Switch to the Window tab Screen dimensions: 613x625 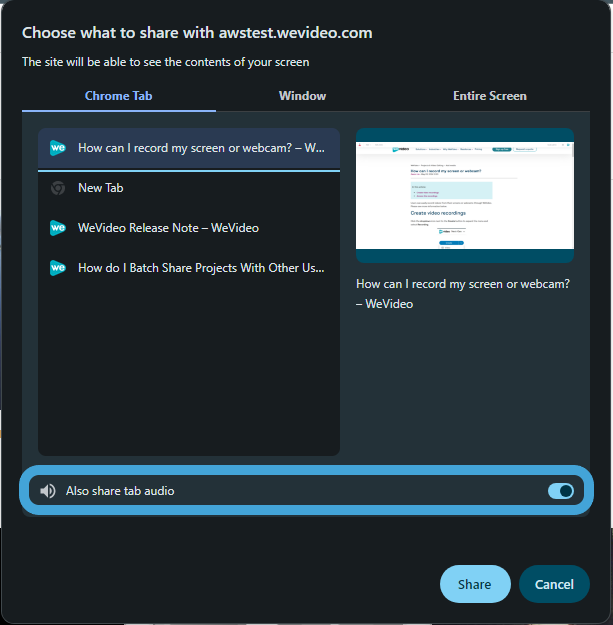point(303,96)
